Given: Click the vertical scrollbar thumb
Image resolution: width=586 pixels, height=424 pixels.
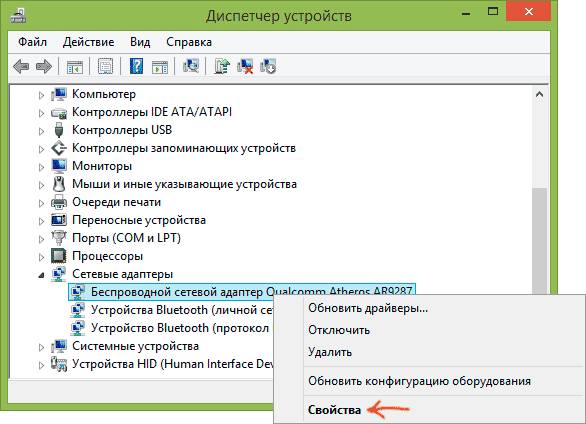Looking at the screenshot, I should [x=539, y=241].
